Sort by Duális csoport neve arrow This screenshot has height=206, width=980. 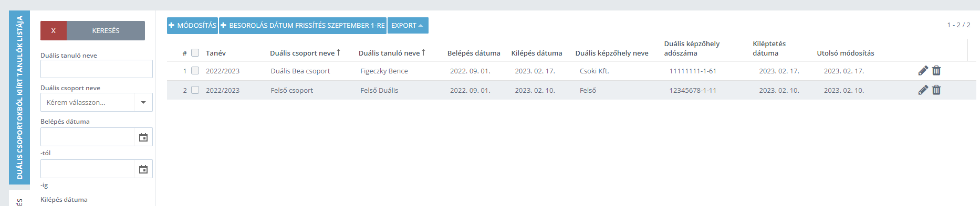339,52
